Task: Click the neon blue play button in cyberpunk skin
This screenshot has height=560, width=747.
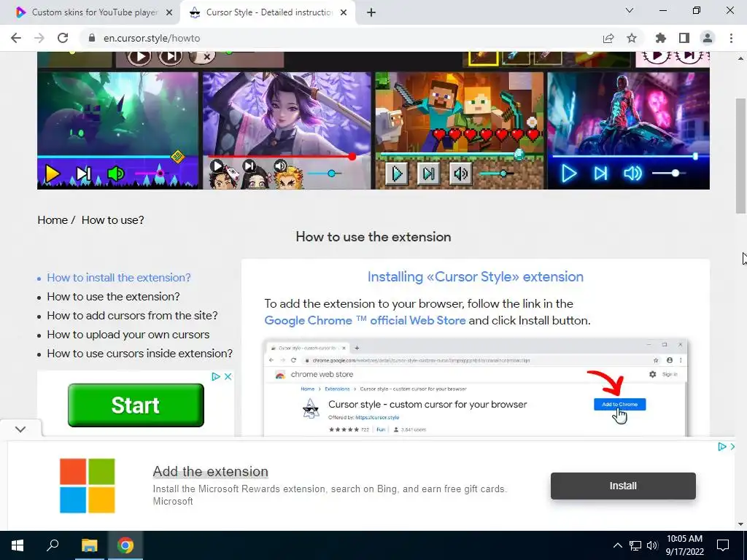Action: tap(569, 174)
